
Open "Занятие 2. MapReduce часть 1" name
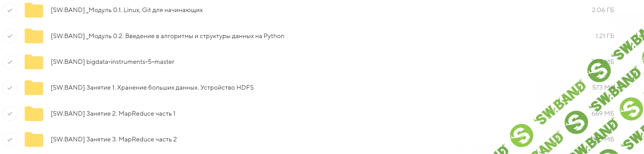[113, 114]
